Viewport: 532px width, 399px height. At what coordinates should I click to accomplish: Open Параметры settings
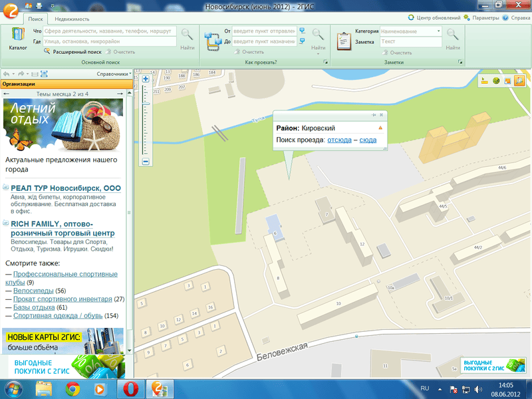481,18
